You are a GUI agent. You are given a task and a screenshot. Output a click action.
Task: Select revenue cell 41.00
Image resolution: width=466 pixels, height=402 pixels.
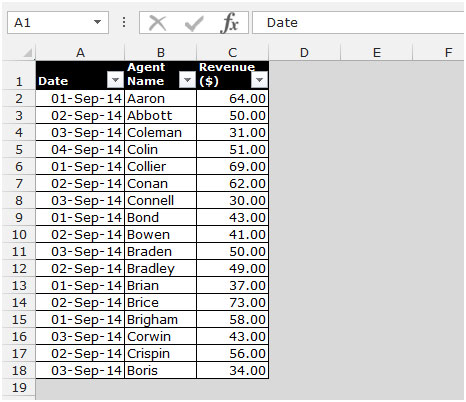point(233,234)
